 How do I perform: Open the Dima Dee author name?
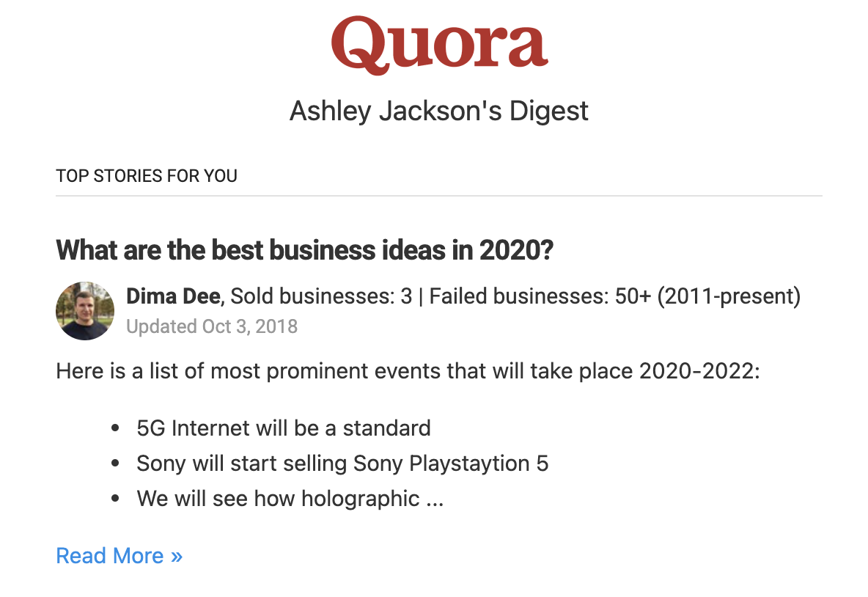pos(173,296)
